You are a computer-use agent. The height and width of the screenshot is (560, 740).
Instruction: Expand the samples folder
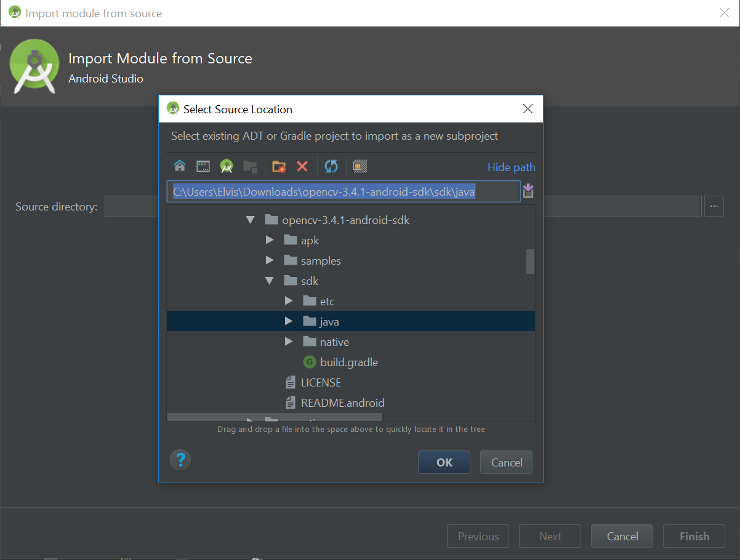point(270,260)
